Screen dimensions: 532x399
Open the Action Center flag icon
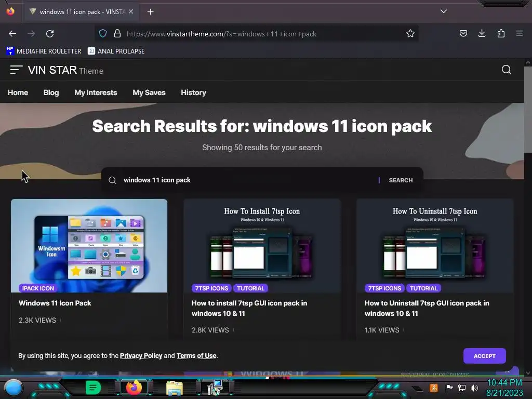[x=449, y=388]
